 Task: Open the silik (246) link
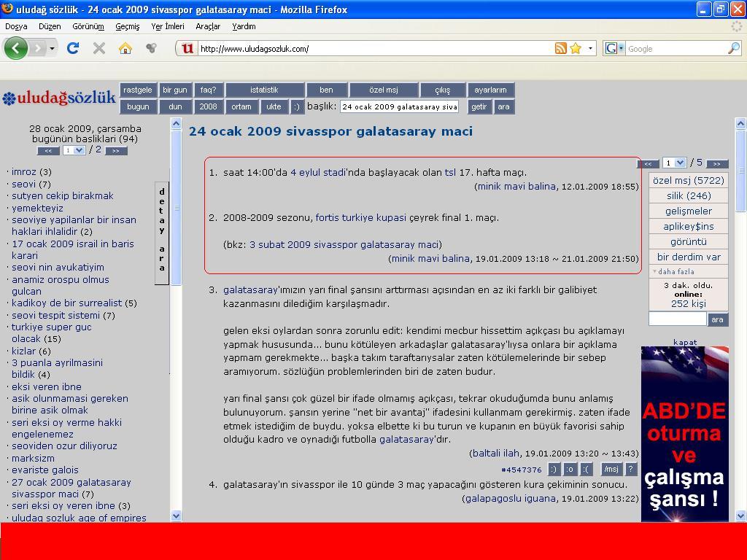[689, 195]
